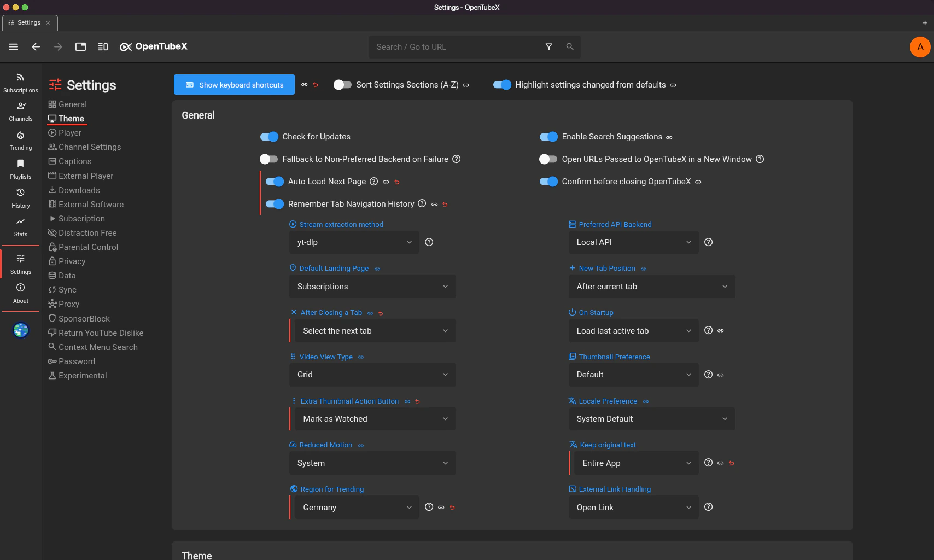Go back with the back arrow
This screenshot has height=560, width=934.
tap(36, 47)
